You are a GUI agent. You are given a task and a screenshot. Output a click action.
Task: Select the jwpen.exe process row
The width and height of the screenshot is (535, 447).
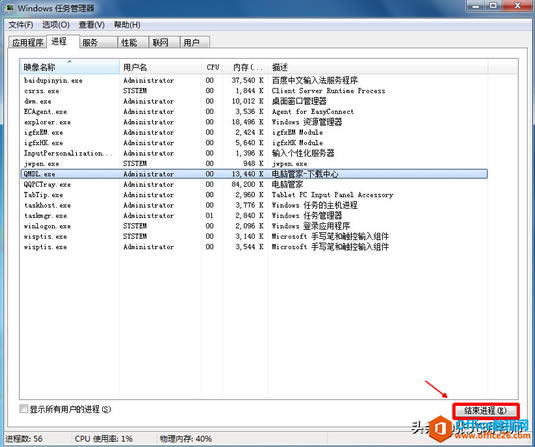(x=254, y=164)
